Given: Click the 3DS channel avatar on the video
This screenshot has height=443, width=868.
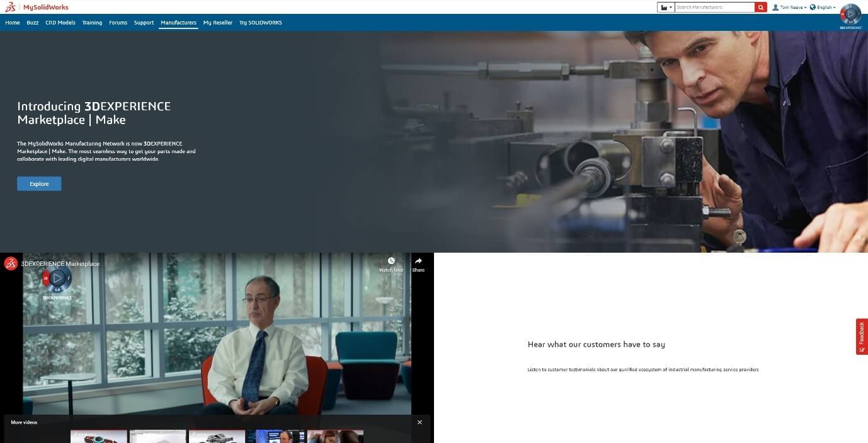Looking at the screenshot, I should coord(11,263).
